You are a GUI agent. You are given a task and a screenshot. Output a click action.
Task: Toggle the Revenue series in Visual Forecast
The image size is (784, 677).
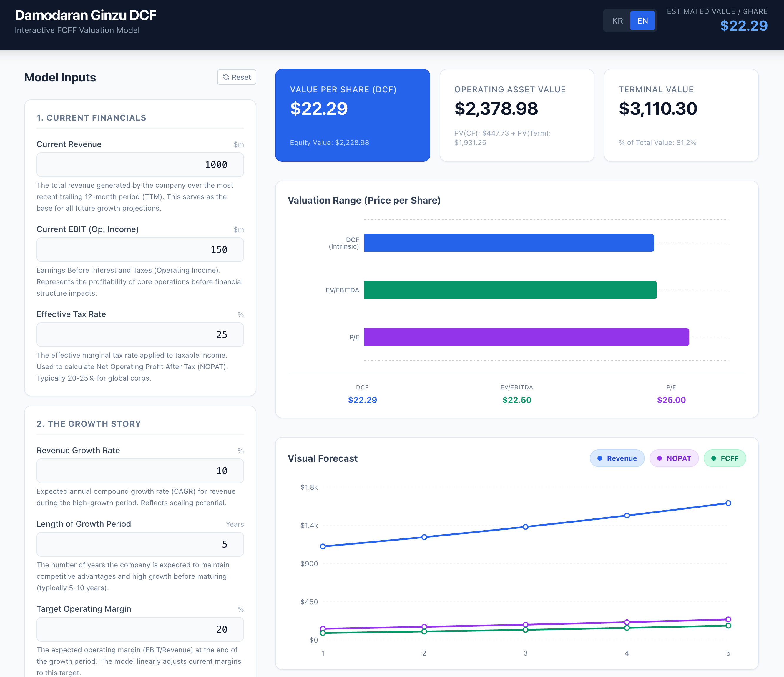[617, 458]
